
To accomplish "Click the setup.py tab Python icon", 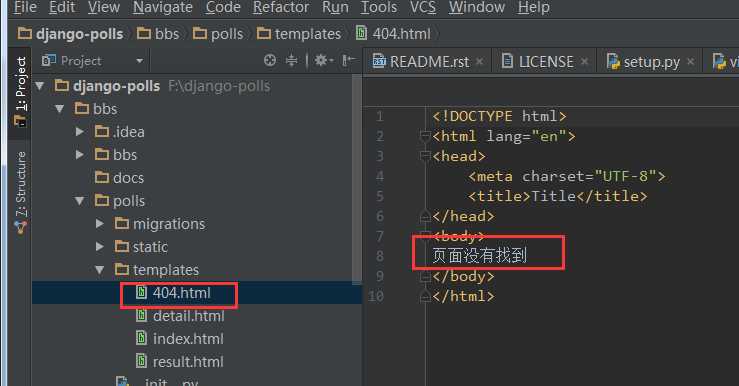I will [x=614, y=62].
